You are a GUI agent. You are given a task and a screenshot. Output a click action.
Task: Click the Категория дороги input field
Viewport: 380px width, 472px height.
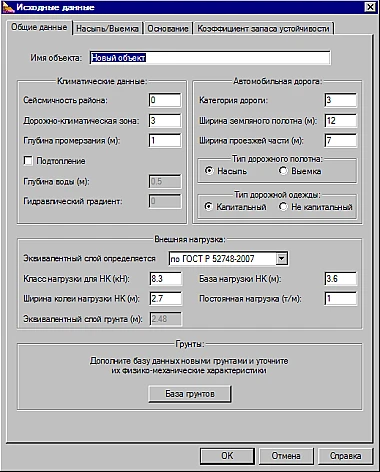click(340, 100)
